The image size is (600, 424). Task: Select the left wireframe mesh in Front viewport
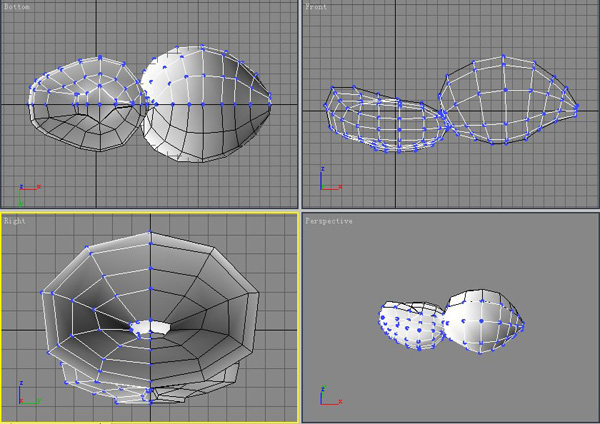point(385,119)
